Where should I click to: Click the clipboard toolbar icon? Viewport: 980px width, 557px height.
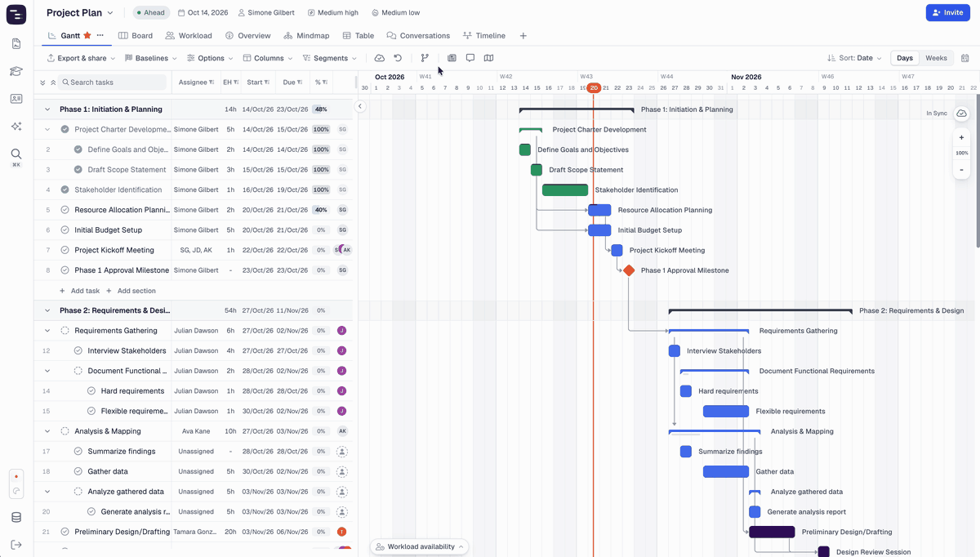point(452,58)
